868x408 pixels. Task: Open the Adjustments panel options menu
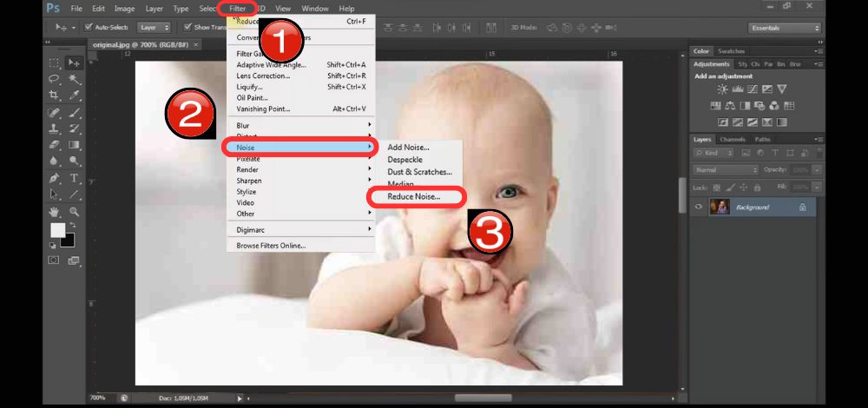click(x=819, y=65)
